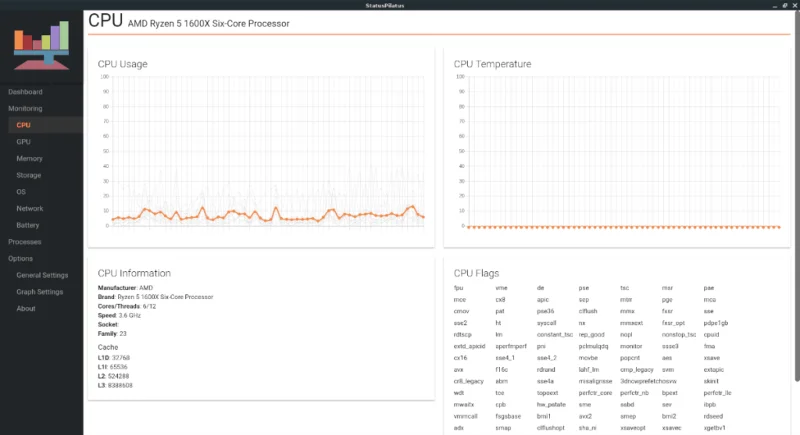Open the About page
The image size is (800, 435).
point(26,309)
